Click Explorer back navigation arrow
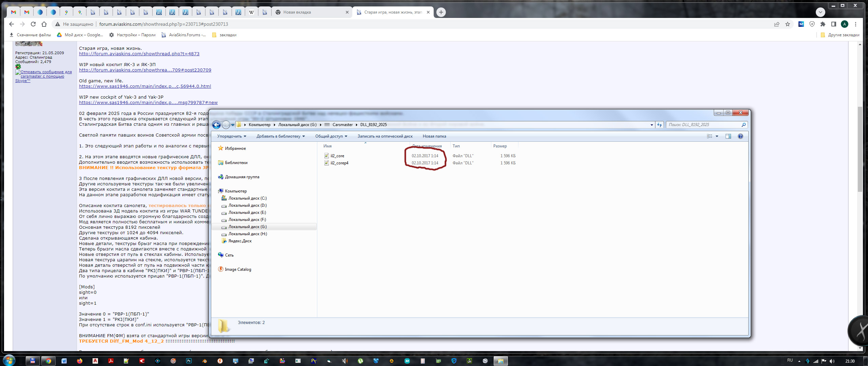The height and width of the screenshot is (366, 868). coord(216,125)
